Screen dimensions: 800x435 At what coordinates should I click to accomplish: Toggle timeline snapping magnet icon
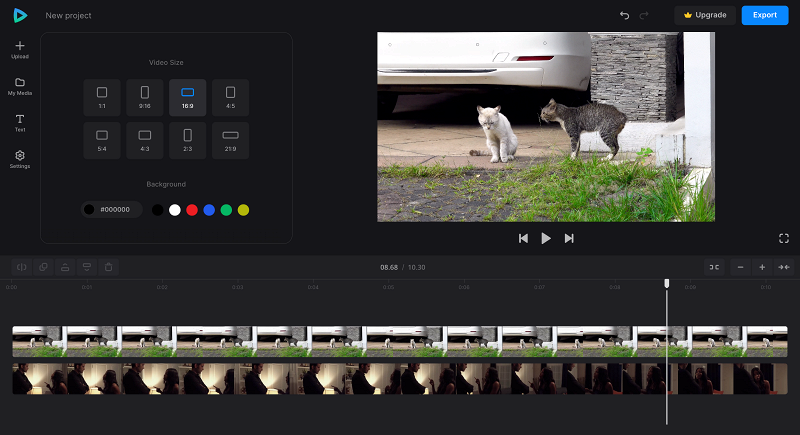pos(714,267)
